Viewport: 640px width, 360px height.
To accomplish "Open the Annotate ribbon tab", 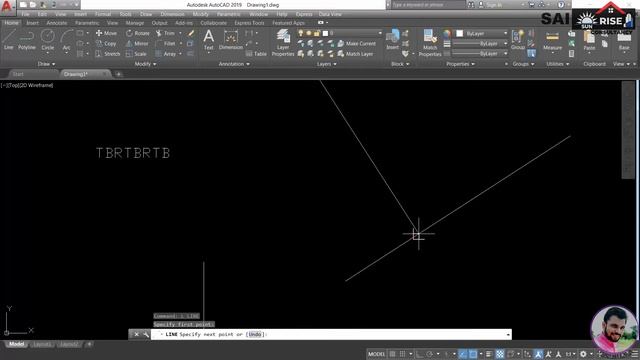I will pos(57,23).
